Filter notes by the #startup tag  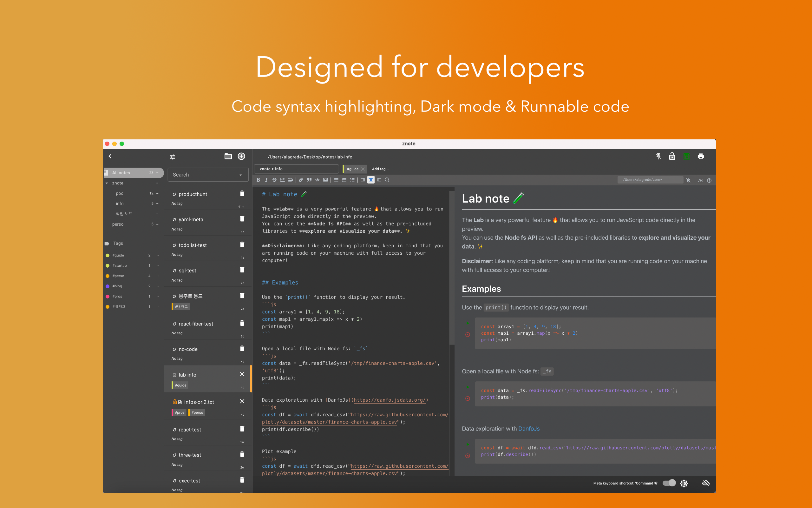pos(120,265)
